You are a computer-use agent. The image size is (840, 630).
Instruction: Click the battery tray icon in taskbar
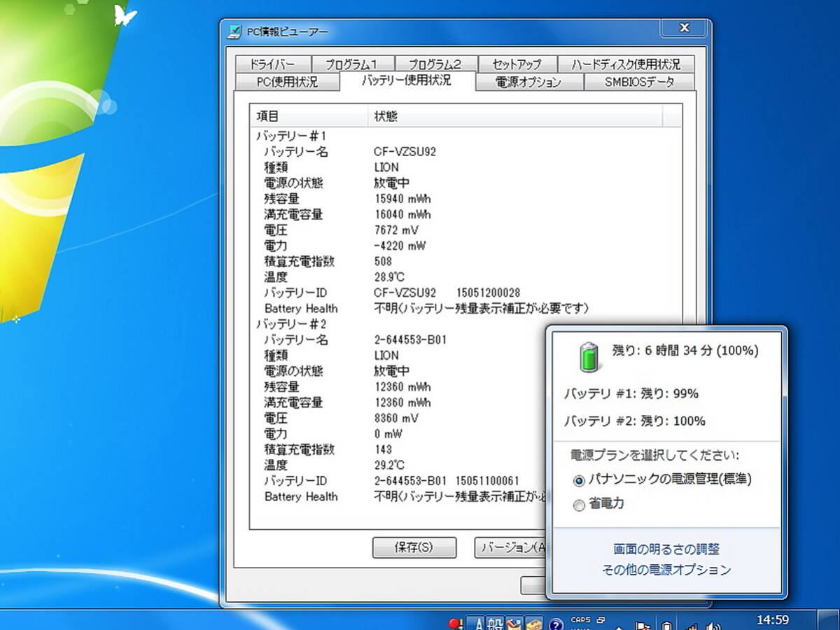pyautogui.click(x=667, y=624)
